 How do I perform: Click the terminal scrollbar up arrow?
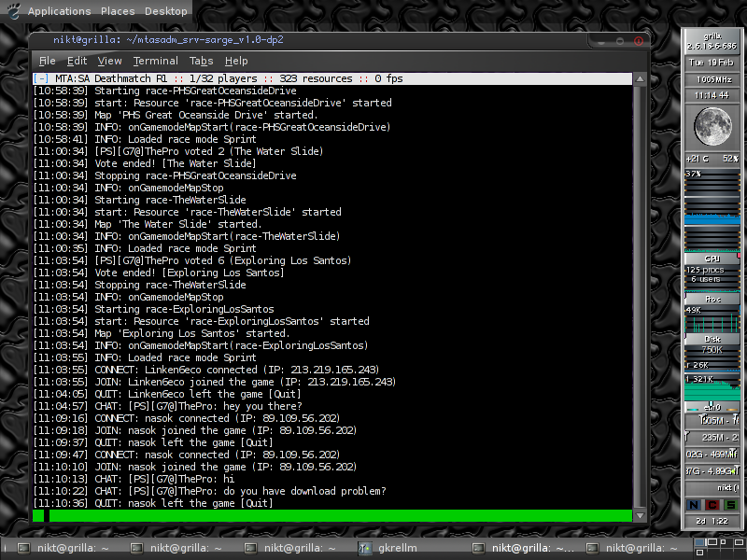point(639,79)
